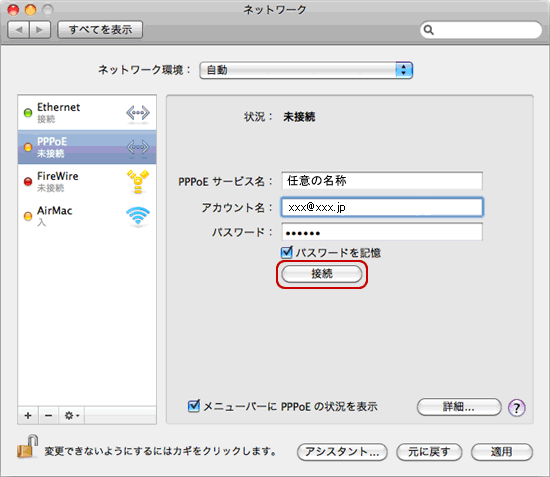Click the アカウント名 input field
The height and width of the screenshot is (477, 550).
tap(382, 207)
